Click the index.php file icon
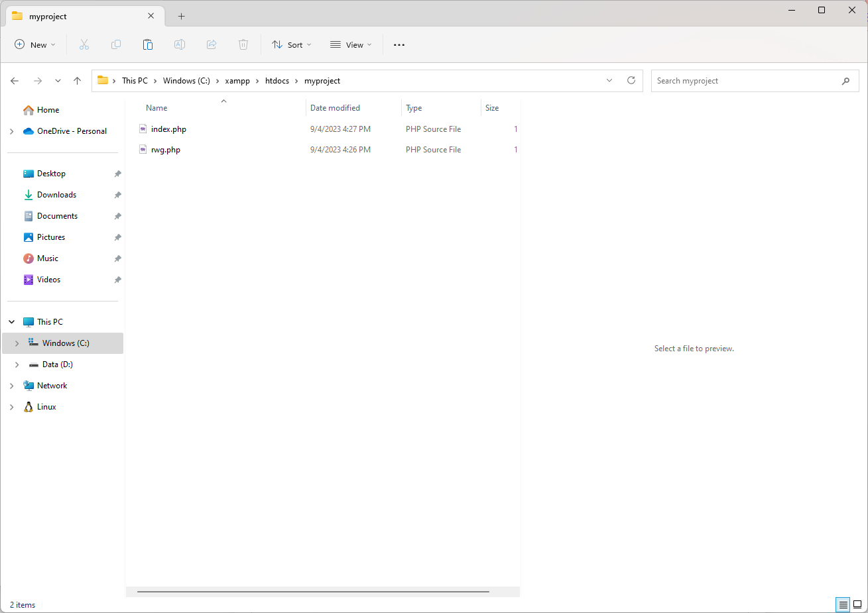This screenshot has width=868, height=613. coord(143,129)
